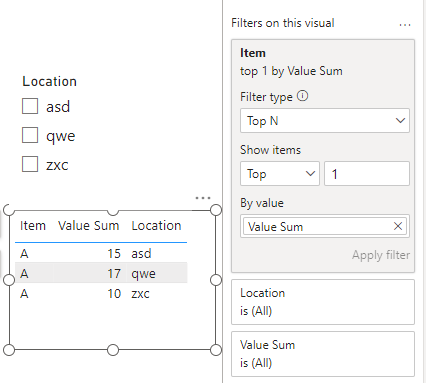The image size is (426, 383).
Task: Click Item A in the qwe row
Action: pos(24,274)
